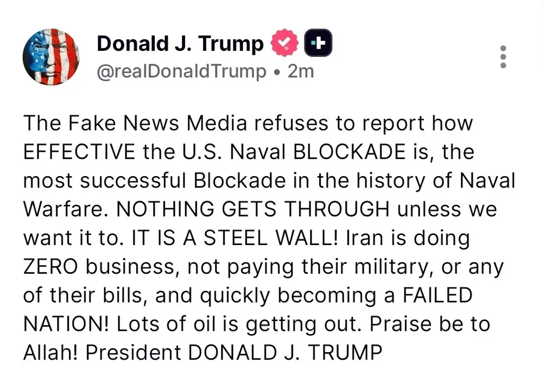Viewport: 543px width, 392px height.
Task: Click the black plus badge icon
Action: coord(318,42)
